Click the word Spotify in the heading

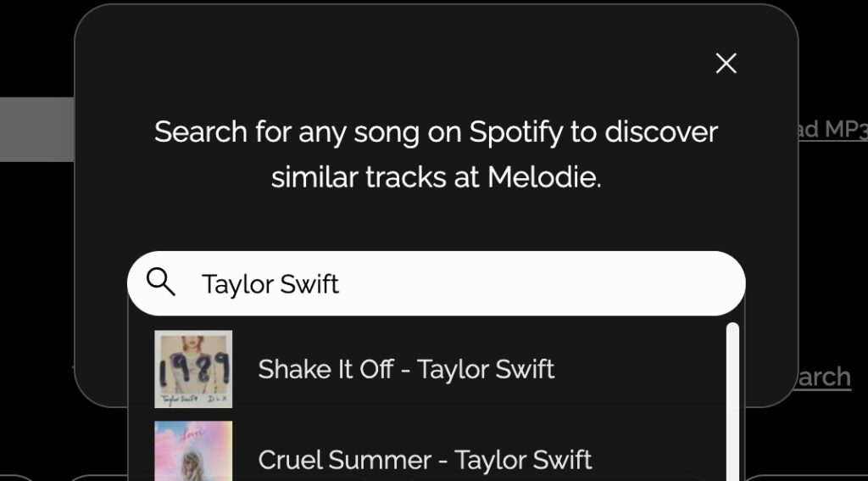(x=516, y=132)
